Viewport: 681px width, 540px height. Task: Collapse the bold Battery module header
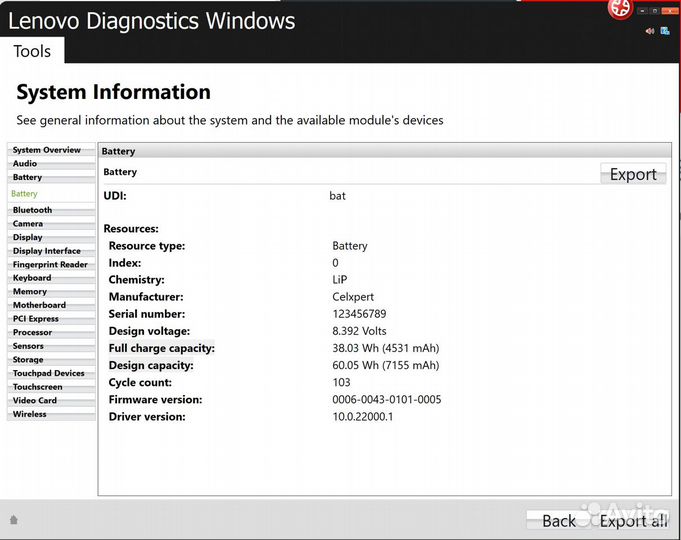click(51, 177)
